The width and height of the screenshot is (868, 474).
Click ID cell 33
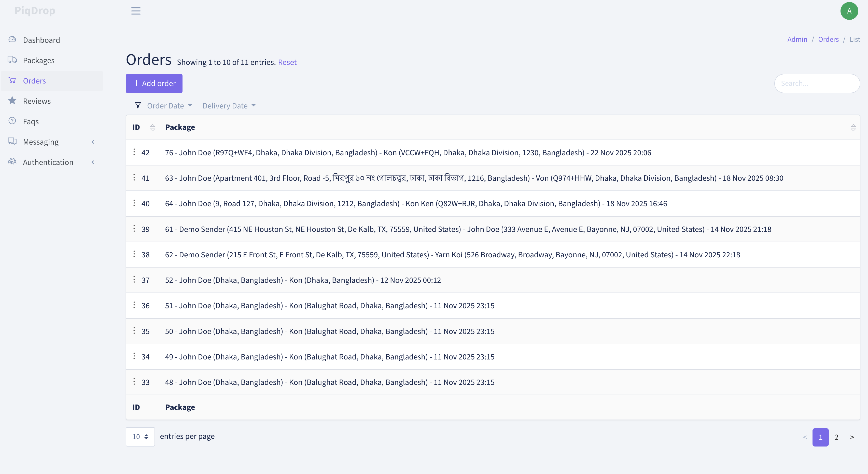pos(145,382)
